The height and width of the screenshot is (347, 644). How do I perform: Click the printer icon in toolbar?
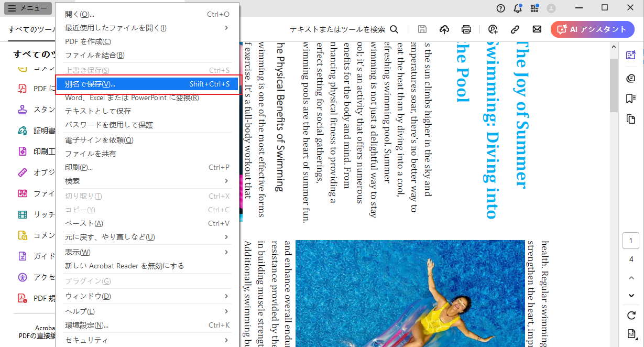[466, 29]
